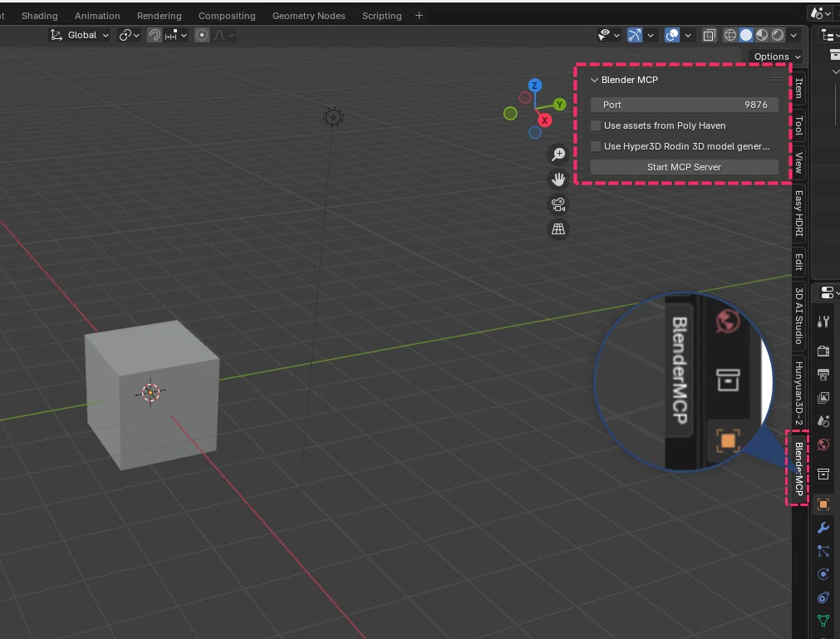This screenshot has height=639, width=840.
Task: Switch perspective/orthographic grid icon
Action: click(558, 229)
